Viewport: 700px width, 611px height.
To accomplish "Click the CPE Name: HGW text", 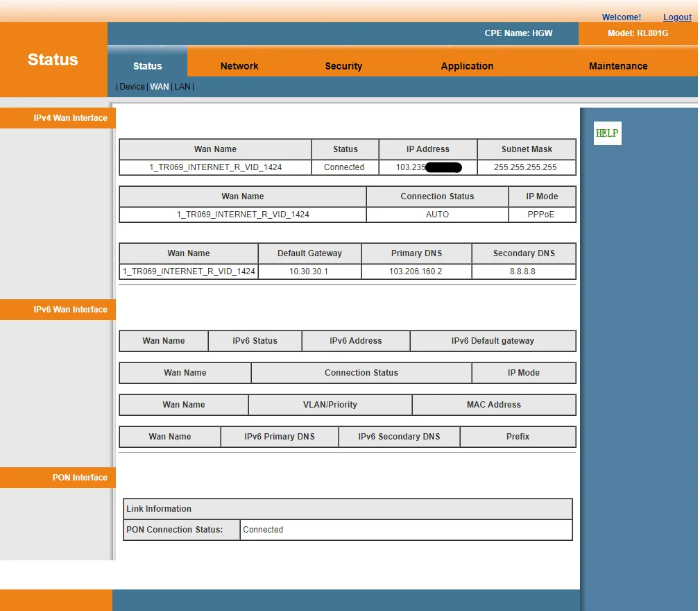I will (518, 33).
